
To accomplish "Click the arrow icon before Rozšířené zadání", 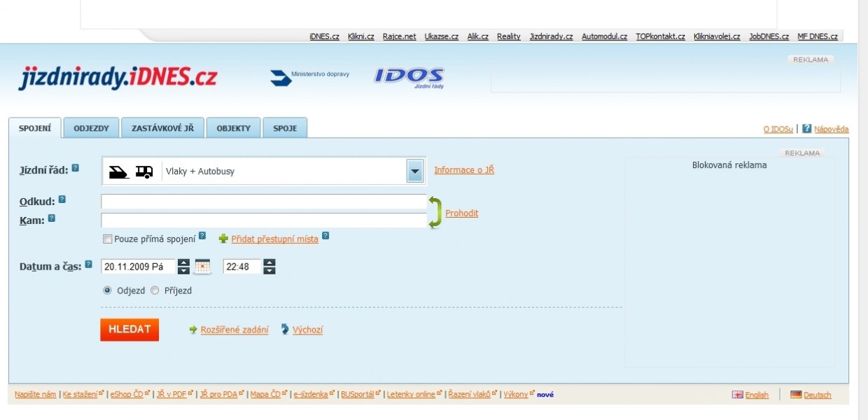I will click(193, 330).
